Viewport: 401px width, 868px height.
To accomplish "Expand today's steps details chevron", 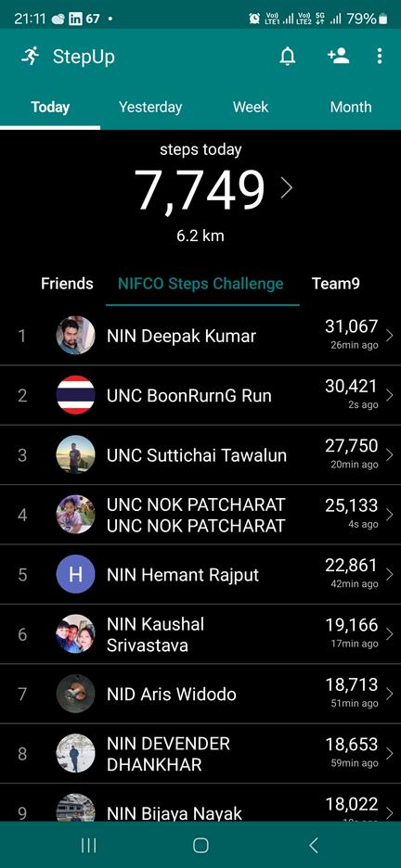I will (x=286, y=188).
